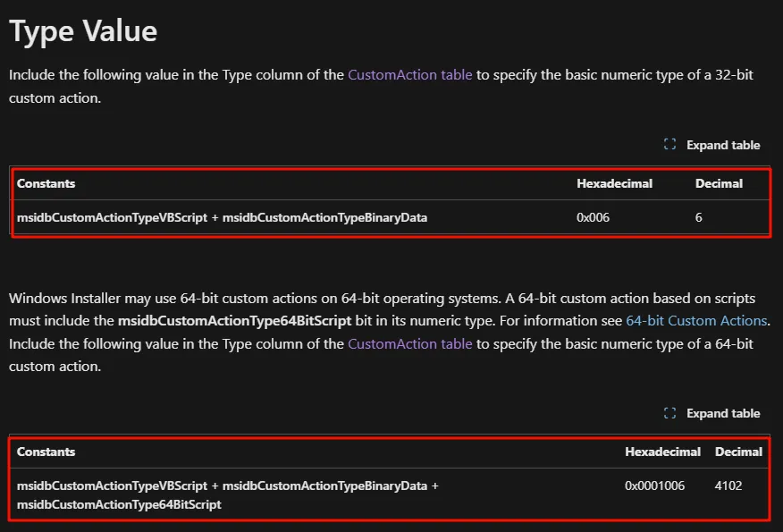Click the Decimal header in the second table
The width and height of the screenshot is (783, 532).
(x=738, y=452)
